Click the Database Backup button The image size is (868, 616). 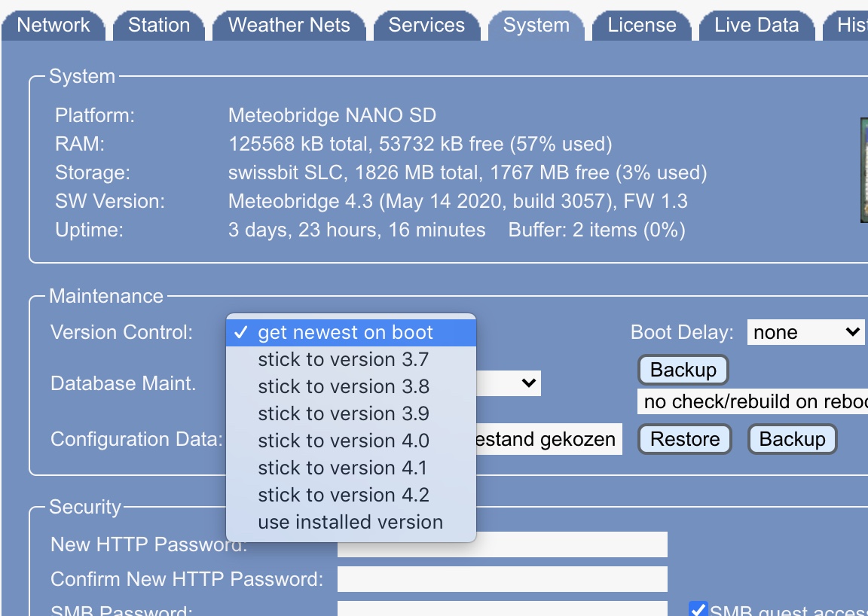click(683, 370)
